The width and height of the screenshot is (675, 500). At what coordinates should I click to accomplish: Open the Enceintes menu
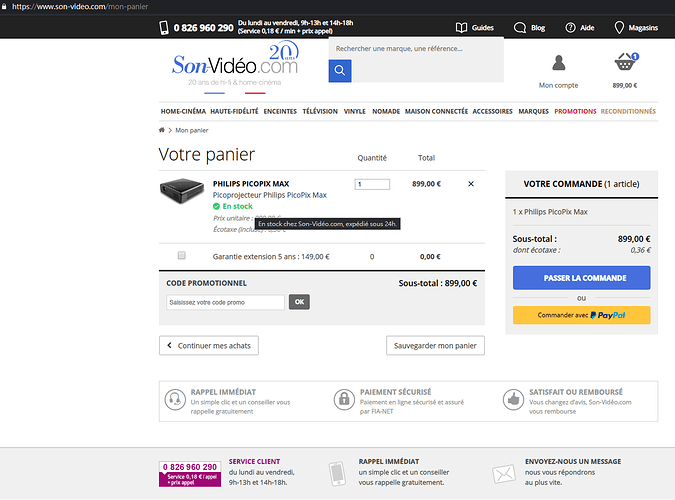pos(280,112)
